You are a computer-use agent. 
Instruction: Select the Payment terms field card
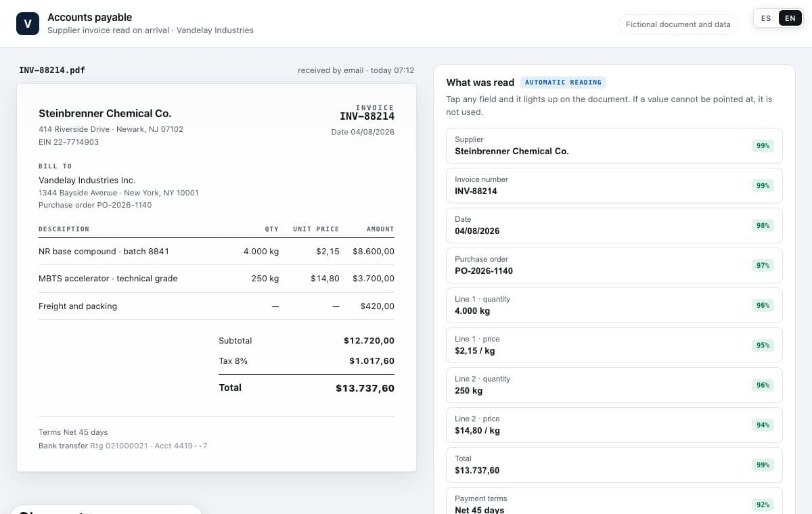(614, 501)
